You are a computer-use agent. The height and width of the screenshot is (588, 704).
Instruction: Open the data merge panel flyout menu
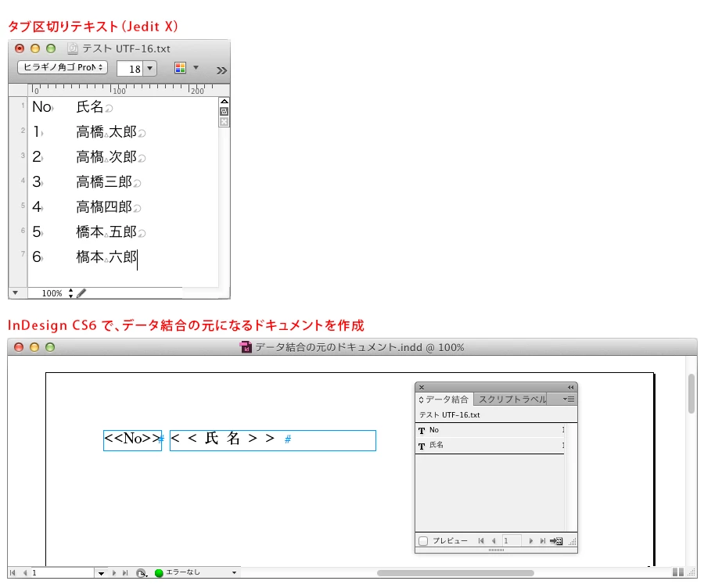[569, 399]
